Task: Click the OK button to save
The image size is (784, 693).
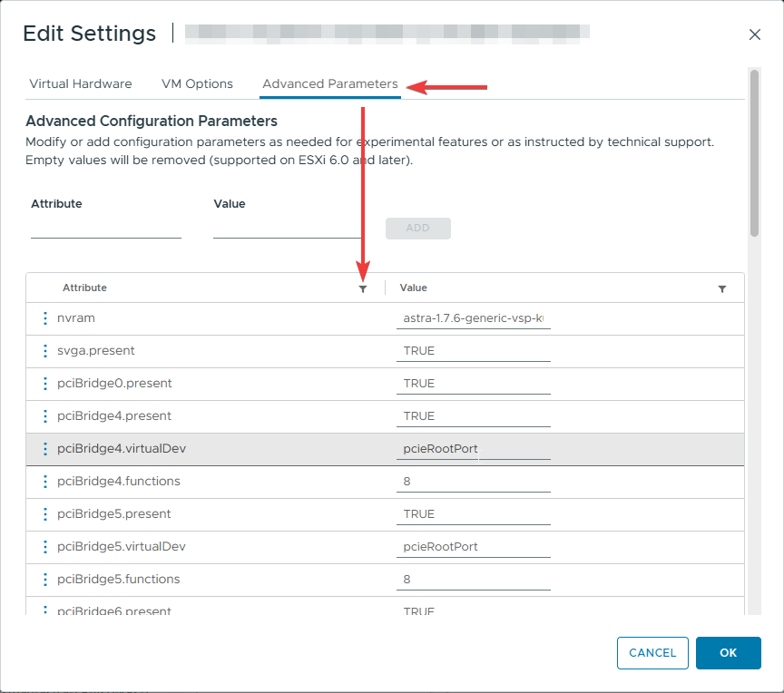Action: (x=728, y=652)
